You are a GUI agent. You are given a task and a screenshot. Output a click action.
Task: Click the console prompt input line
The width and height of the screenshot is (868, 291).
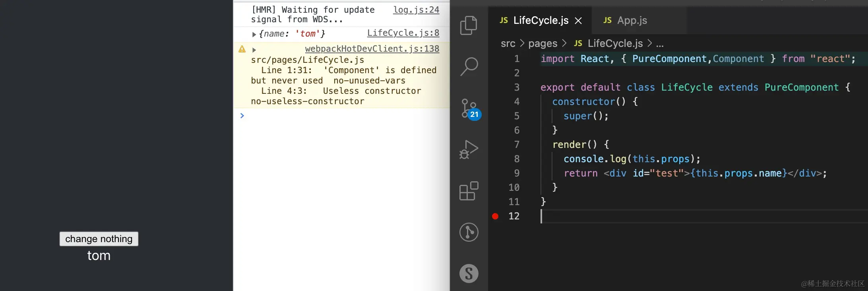(342, 116)
